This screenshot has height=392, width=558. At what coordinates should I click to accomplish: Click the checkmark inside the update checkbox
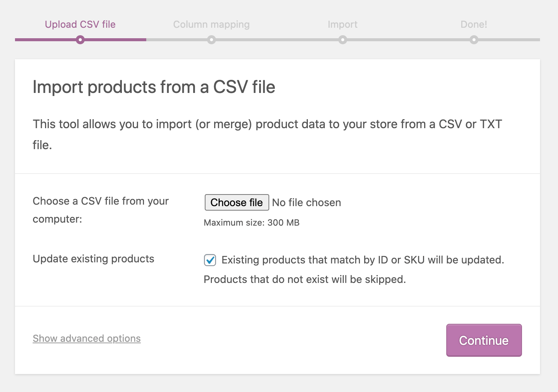[210, 260]
